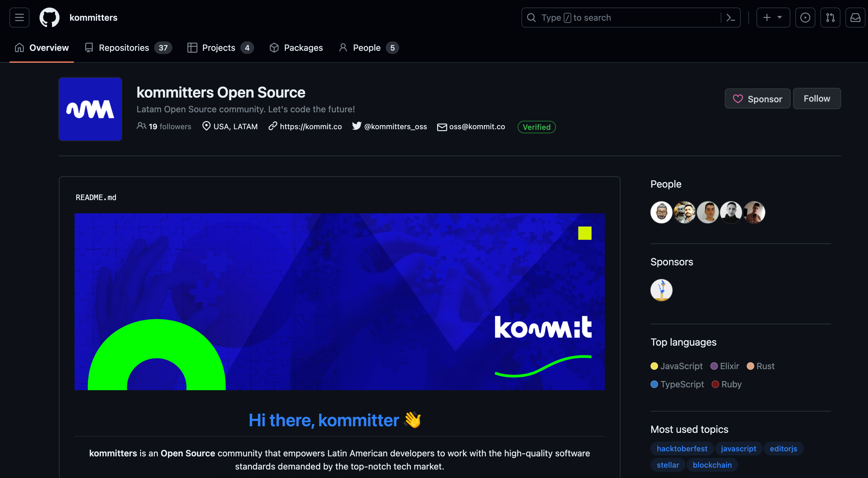Open the Pull requests icon in top bar
The height and width of the screenshot is (478, 868).
point(830,18)
